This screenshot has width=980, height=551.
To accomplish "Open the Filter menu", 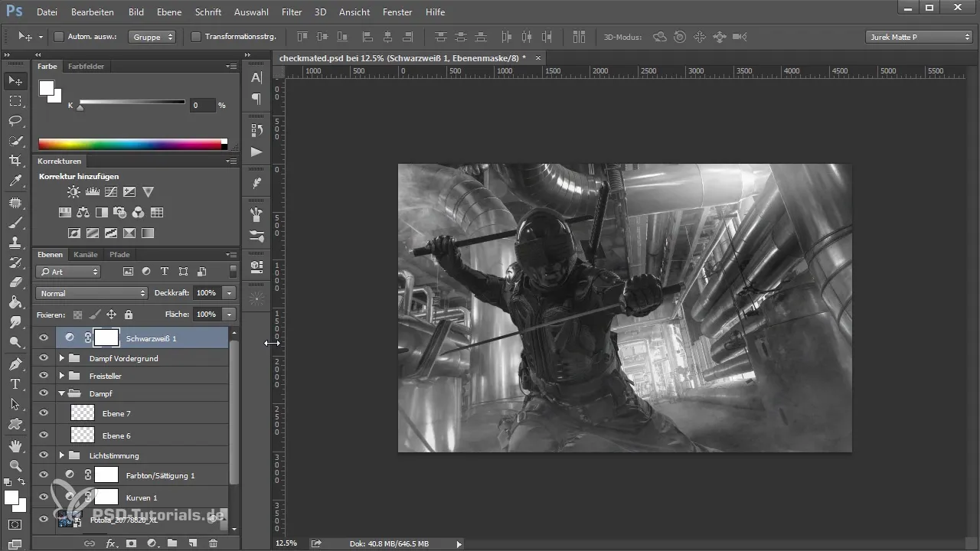I will coord(291,12).
